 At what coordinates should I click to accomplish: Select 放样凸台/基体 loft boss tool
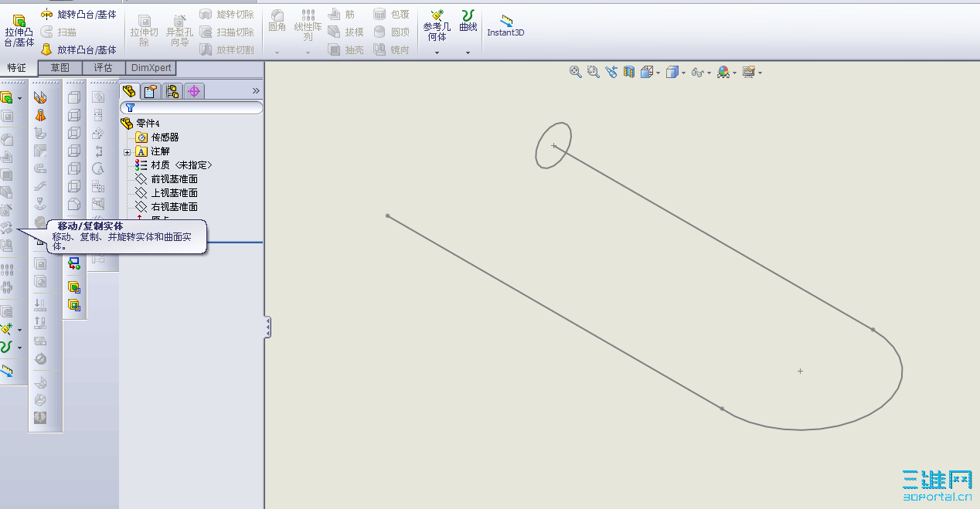pyautogui.click(x=79, y=49)
